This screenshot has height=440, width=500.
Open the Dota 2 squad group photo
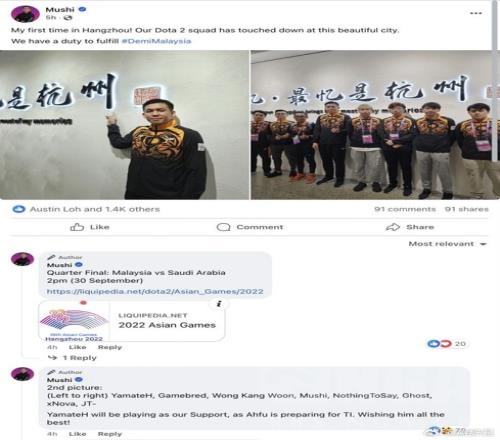(x=372, y=125)
